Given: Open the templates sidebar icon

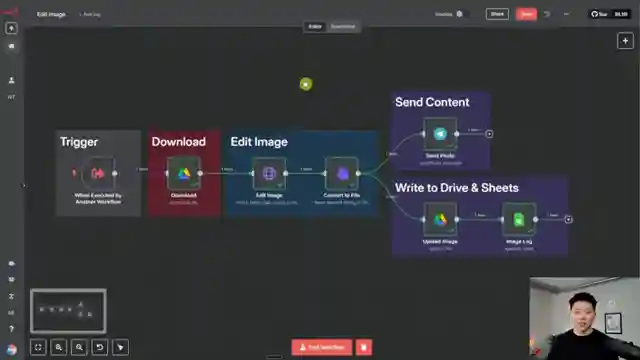Looking at the screenshot, I should [11, 280].
